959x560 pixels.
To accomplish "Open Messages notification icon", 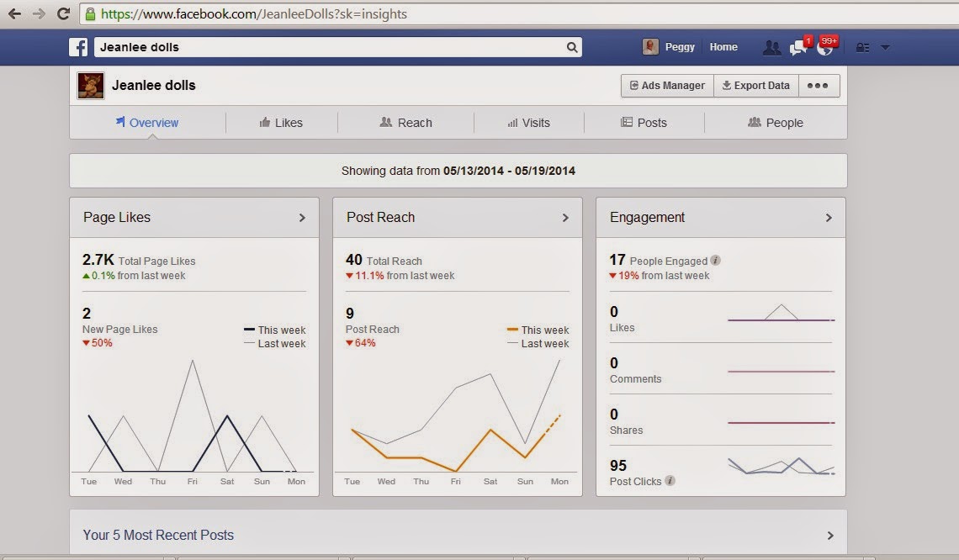I will pos(797,47).
